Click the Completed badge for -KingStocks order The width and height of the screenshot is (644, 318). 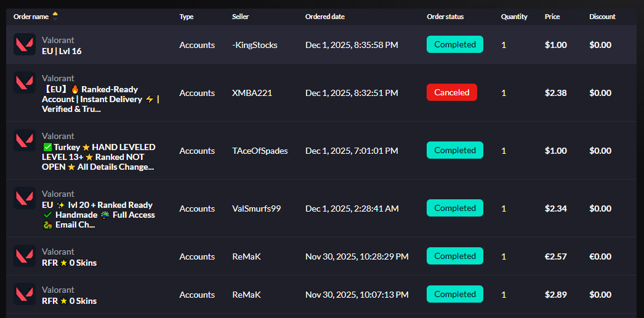455,44
